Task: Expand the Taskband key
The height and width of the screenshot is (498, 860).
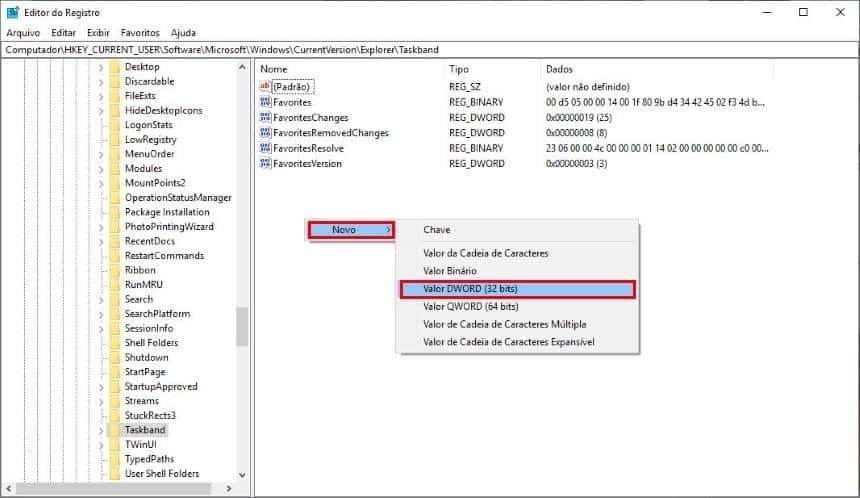Action: pos(101,431)
